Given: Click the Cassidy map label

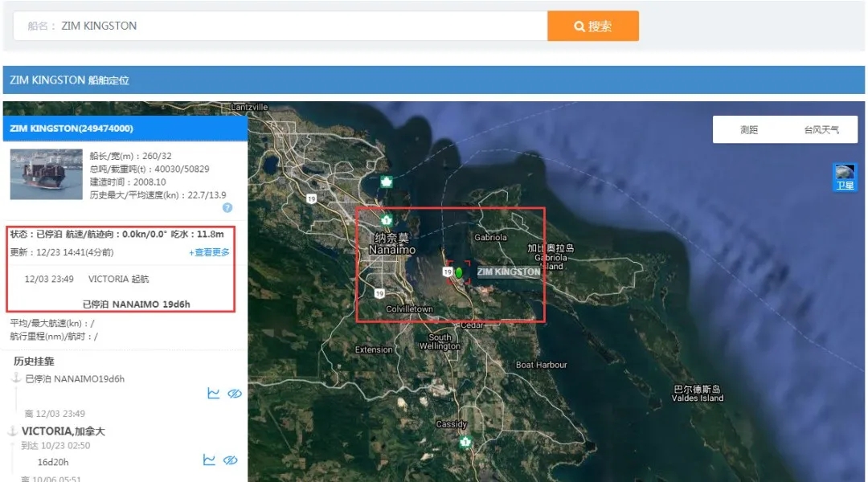Looking at the screenshot, I should click(x=452, y=424).
